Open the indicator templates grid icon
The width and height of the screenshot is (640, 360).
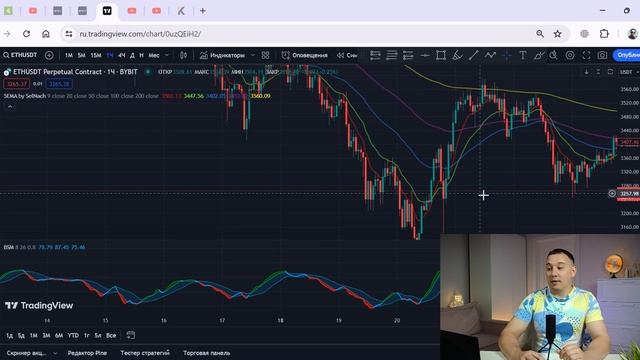coord(265,55)
